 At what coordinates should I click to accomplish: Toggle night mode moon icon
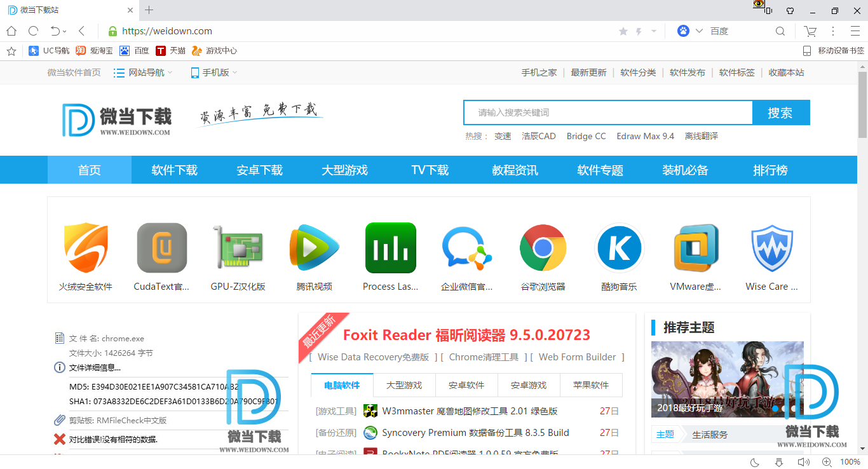[x=755, y=462]
